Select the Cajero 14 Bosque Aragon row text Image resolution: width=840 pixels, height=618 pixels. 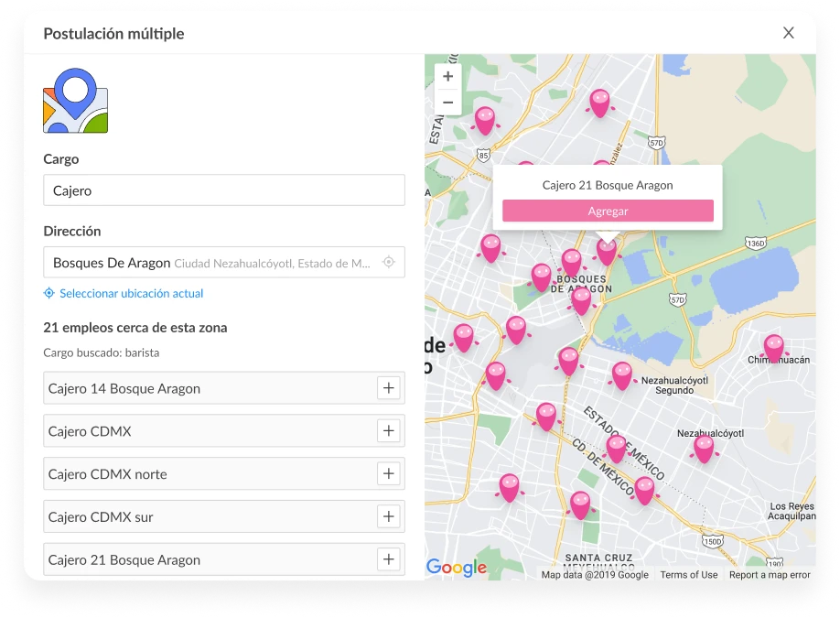click(x=124, y=388)
